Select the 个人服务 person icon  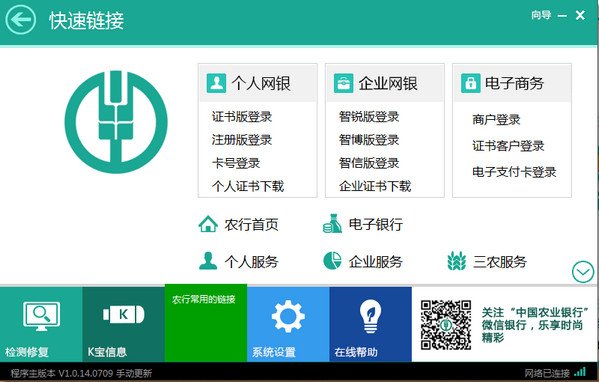coord(208,261)
